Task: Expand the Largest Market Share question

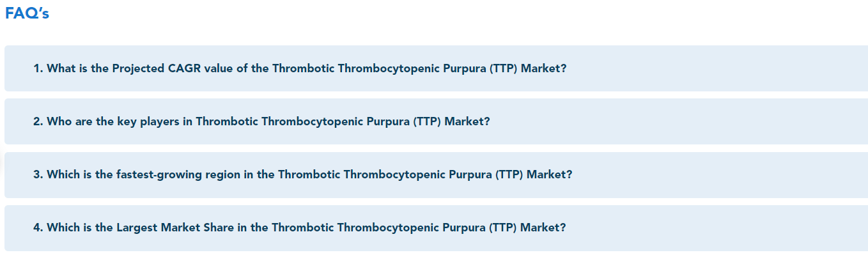Action: [436, 228]
